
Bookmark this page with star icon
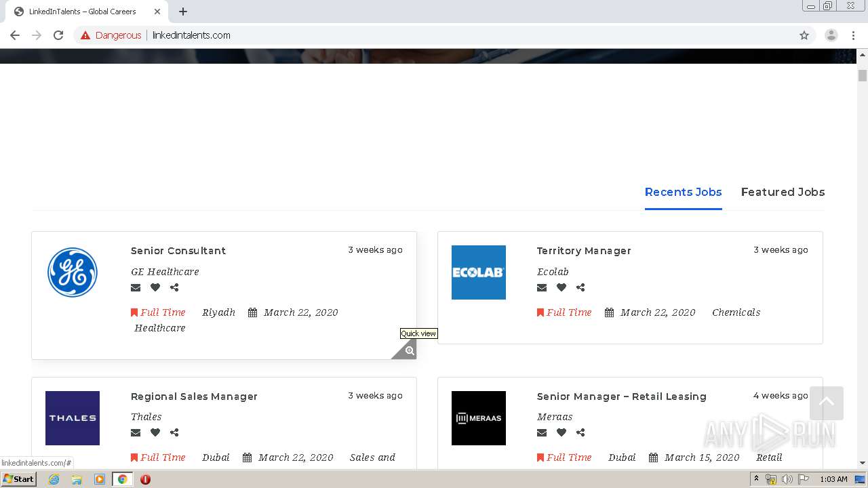tap(804, 35)
